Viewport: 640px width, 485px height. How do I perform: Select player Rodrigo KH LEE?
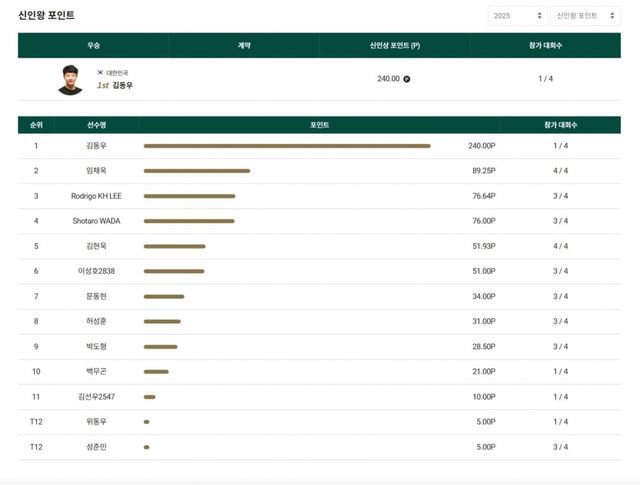click(x=96, y=196)
